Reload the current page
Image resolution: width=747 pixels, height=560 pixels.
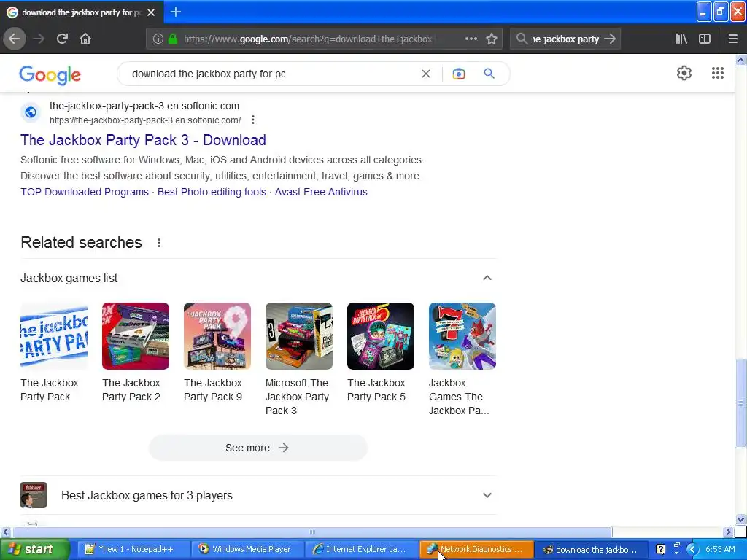click(62, 39)
